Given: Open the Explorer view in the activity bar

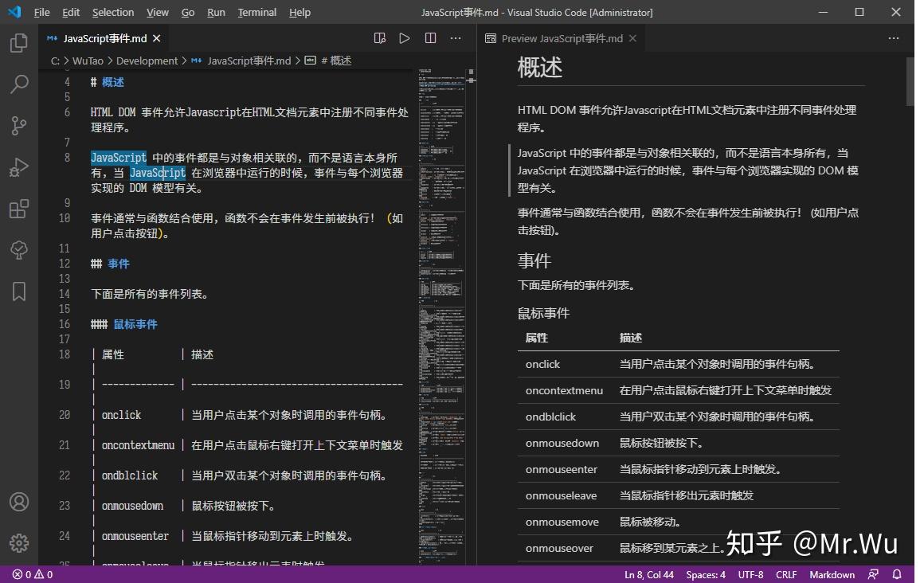Looking at the screenshot, I should tap(18, 42).
